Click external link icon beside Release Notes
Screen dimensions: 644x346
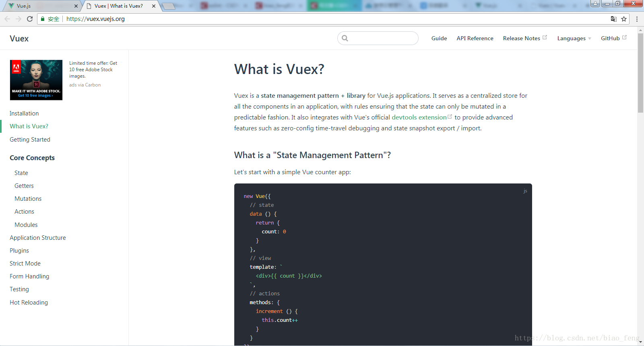(x=545, y=37)
